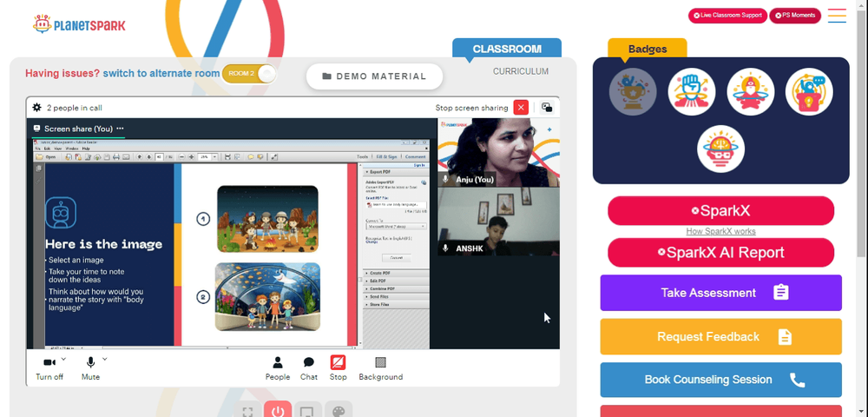Click the previous page arrow in Adobe Reader
Image resolution: width=868 pixels, height=417 pixels.
(x=140, y=156)
